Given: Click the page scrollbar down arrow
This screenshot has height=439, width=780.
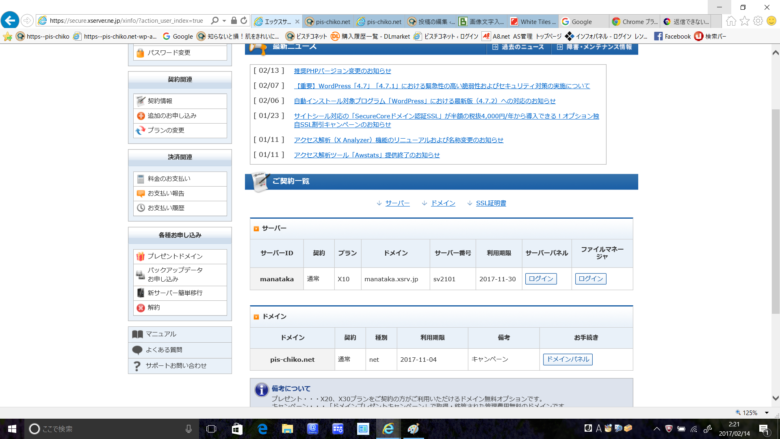Looking at the screenshot, I should tap(775, 398).
